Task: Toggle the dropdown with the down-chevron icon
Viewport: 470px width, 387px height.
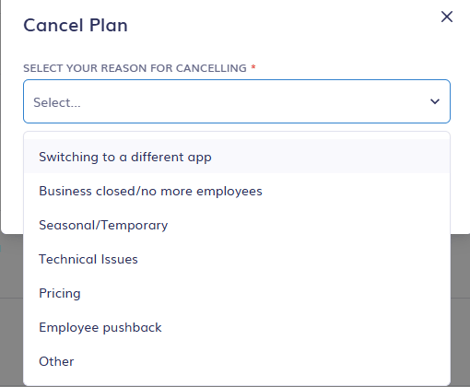Action: click(x=435, y=101)
